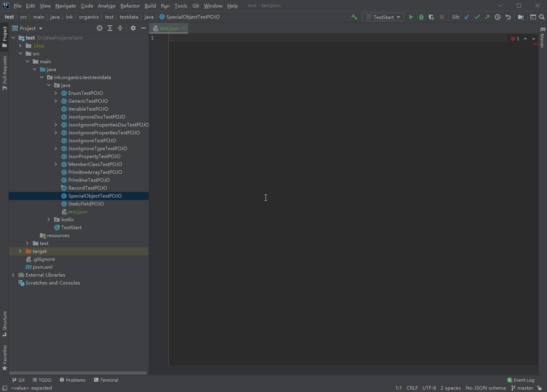Viewport: 547px width, 392px height.
Task: Run TestStart with coverage
Action: [x=431, y=17]
